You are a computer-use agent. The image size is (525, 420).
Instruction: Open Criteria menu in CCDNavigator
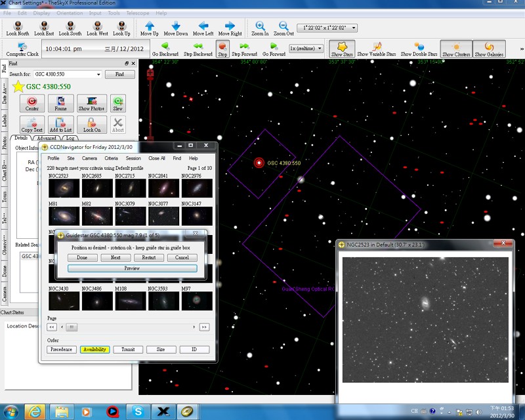click(x=111, y=158)
